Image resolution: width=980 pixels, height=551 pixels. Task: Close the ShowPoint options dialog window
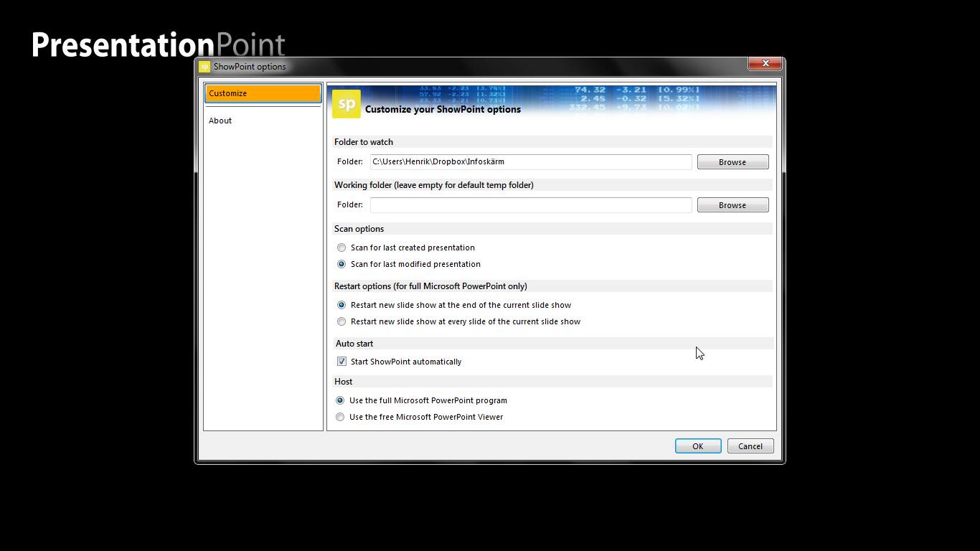click(x=765, y=64)
